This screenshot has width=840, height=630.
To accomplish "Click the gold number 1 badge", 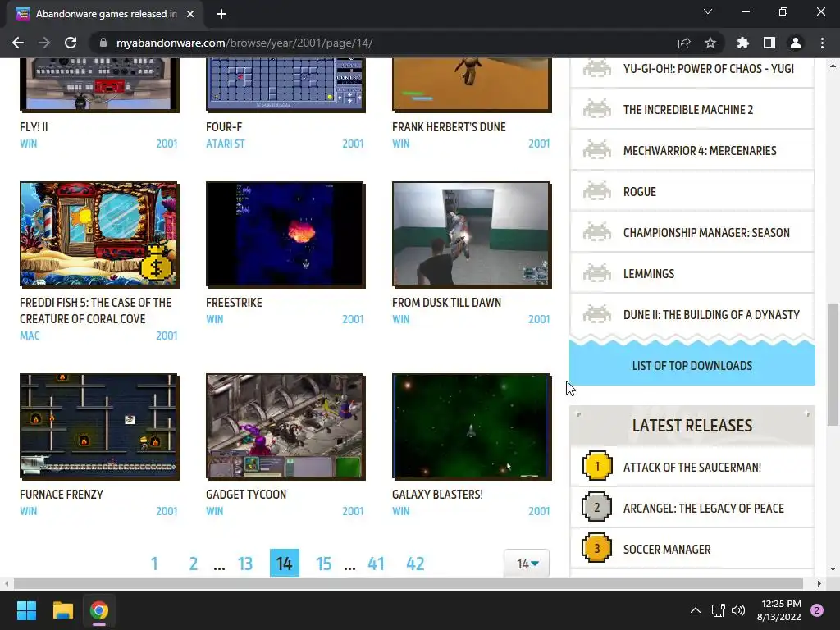I will (597, 466).
